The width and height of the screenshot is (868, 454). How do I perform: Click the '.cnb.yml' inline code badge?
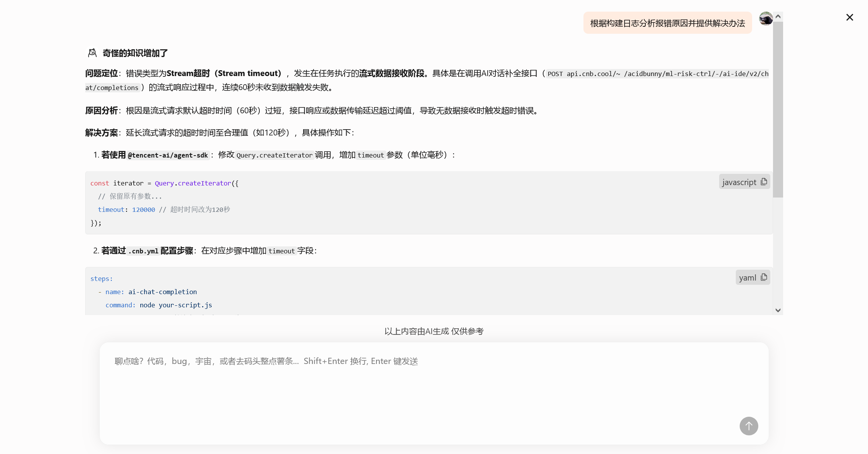[x=143, y=251]
